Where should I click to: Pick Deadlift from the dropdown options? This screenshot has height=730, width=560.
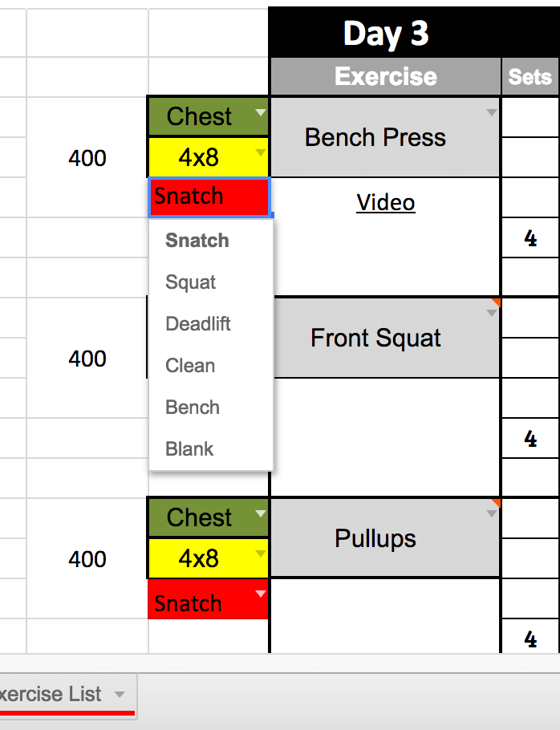[198, 324]
